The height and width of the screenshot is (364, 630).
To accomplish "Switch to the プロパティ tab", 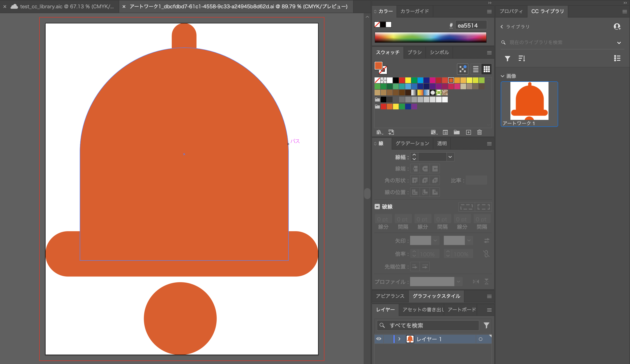I will pos(511,11).
